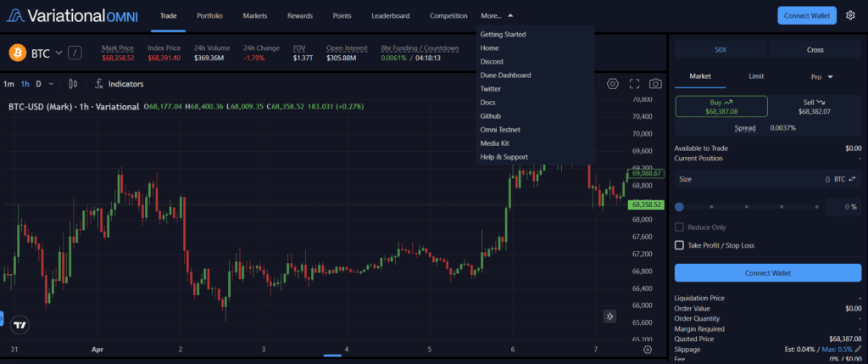Tick the Take Profit / Stop Loss checkbox

coord(679,245)
